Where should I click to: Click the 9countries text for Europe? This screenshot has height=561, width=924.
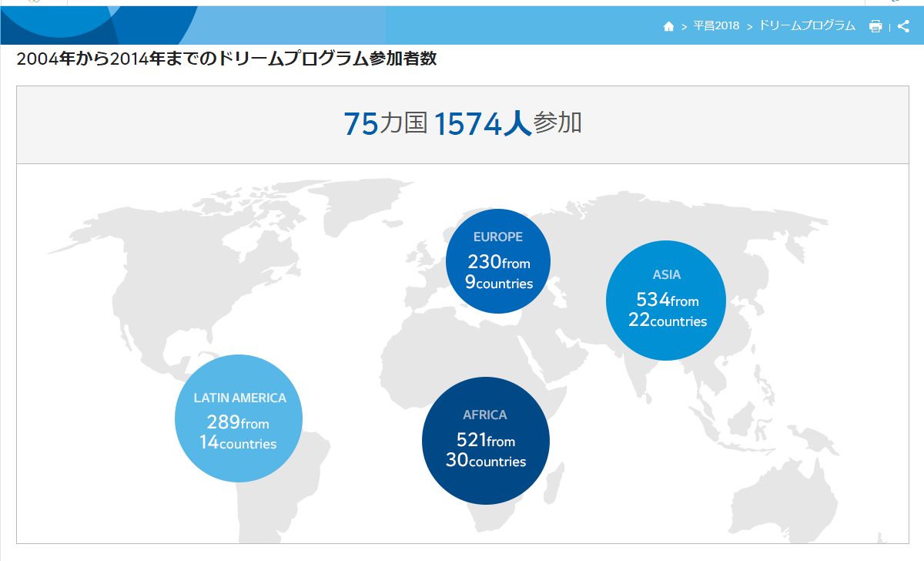tap(498, 283)
